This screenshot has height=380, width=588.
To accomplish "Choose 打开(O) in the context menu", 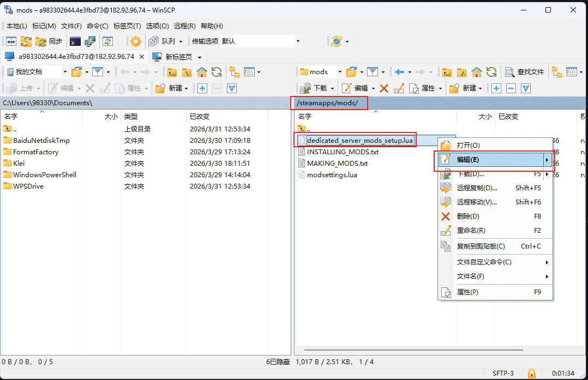I will click(x=495, y=146).
